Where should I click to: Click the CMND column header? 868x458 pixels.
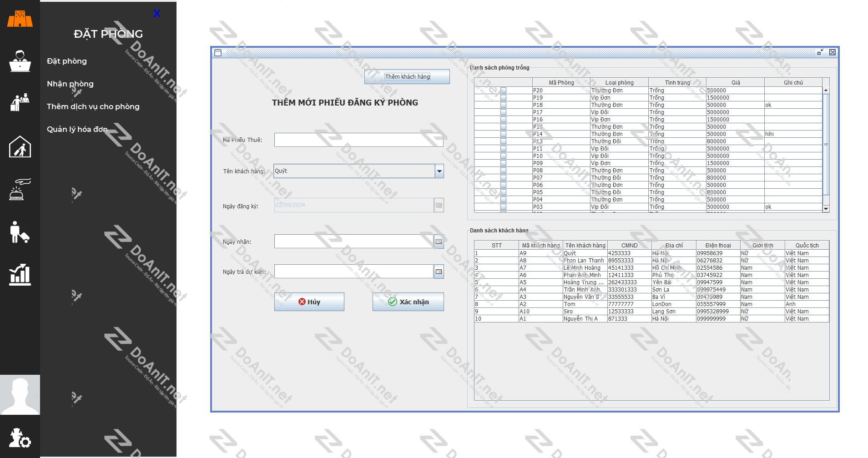(x=629, y=245)
